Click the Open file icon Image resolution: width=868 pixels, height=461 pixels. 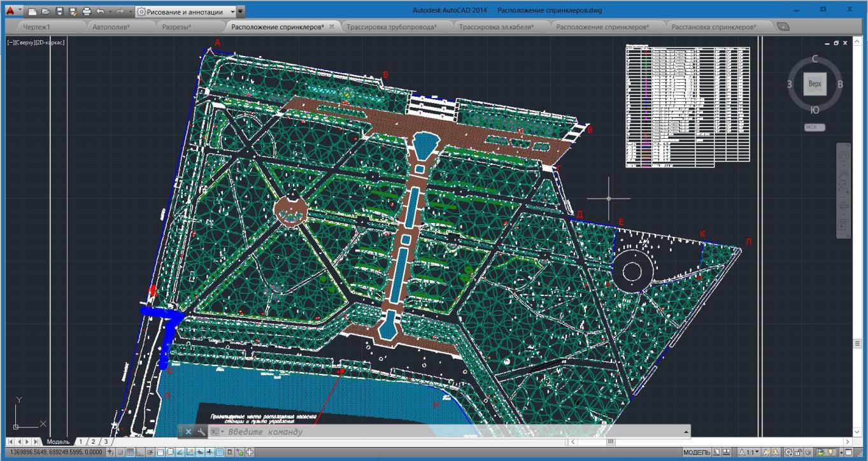pos(45,11)
